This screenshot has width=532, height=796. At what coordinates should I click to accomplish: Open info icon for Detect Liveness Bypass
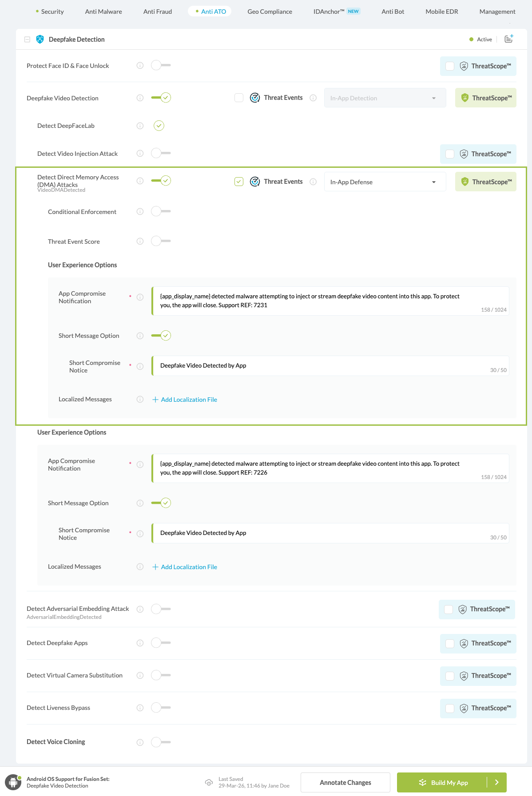140,708
